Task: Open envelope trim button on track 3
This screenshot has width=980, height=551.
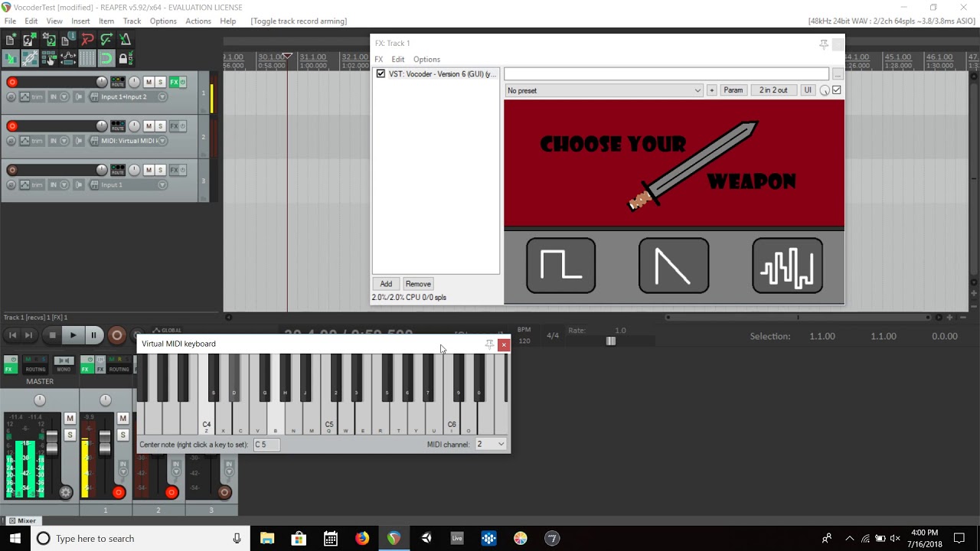Action: pyautogui.click(x=31, y=184)
